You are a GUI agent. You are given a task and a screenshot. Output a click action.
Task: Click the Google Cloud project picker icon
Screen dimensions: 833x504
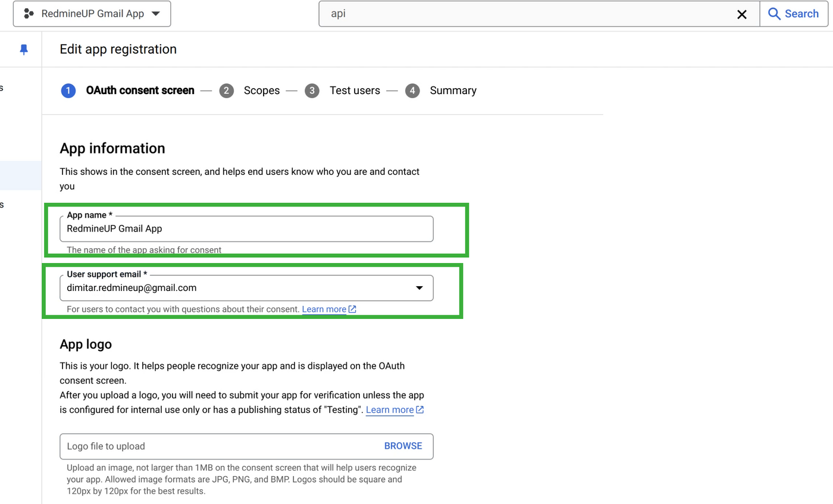click(x=29, y=13)
